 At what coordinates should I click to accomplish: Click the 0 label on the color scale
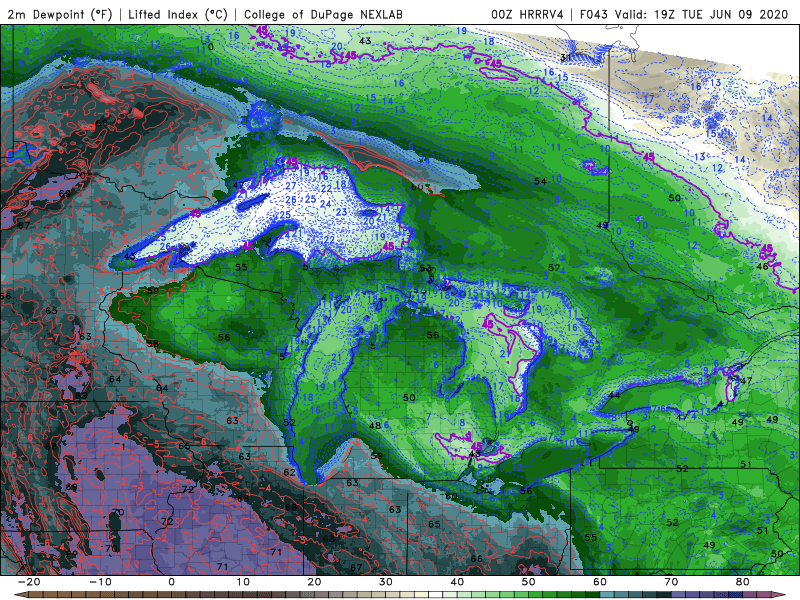171,582
